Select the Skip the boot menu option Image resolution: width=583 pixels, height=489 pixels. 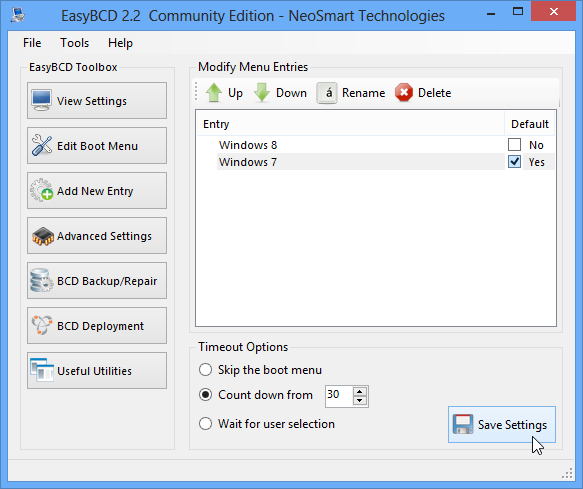(206, 370)
